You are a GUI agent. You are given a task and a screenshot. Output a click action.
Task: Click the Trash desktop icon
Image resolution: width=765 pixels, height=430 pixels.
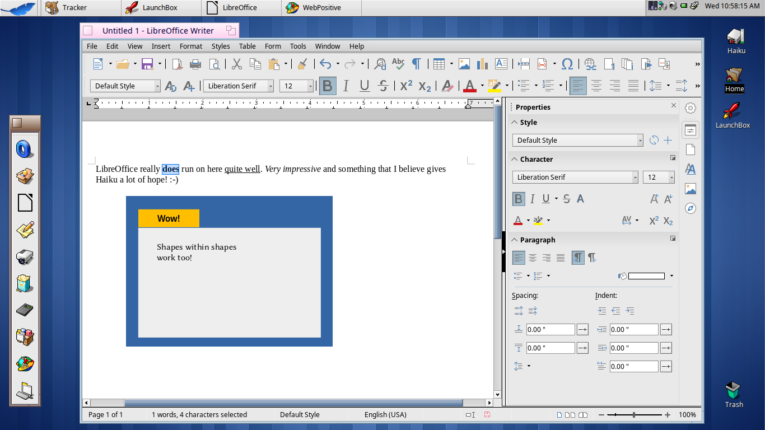pos(733,394)
